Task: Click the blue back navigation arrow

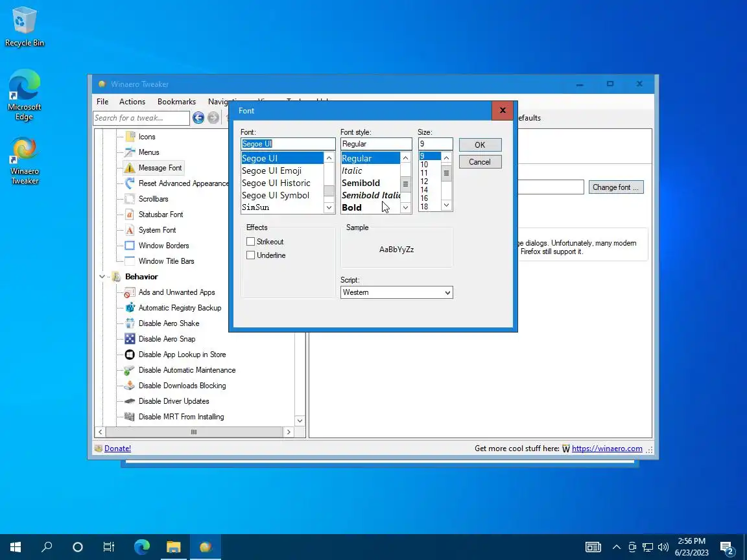Action: click(198, 117)
